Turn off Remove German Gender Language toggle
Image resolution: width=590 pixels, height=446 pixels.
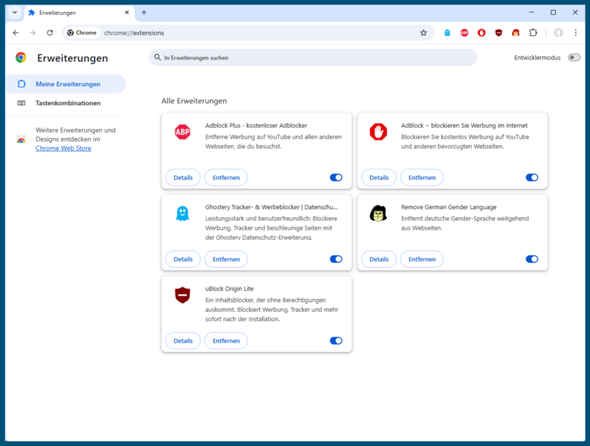point(532,259)
